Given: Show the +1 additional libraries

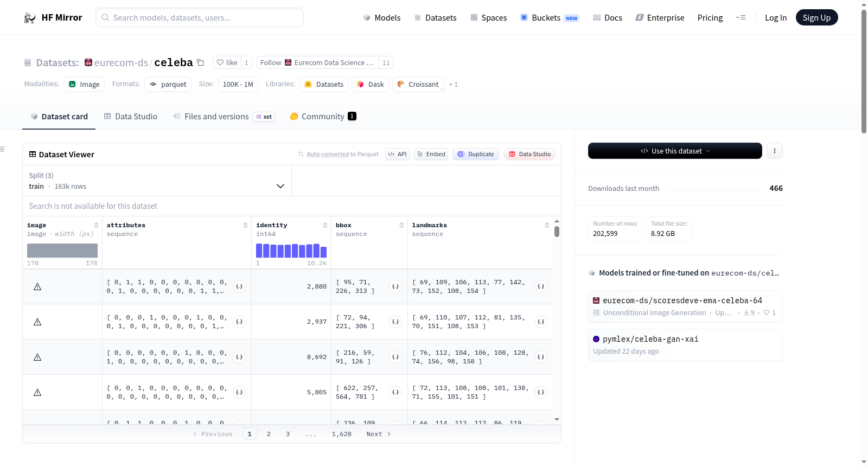Looking at the screenshot, I should (454, 84).
